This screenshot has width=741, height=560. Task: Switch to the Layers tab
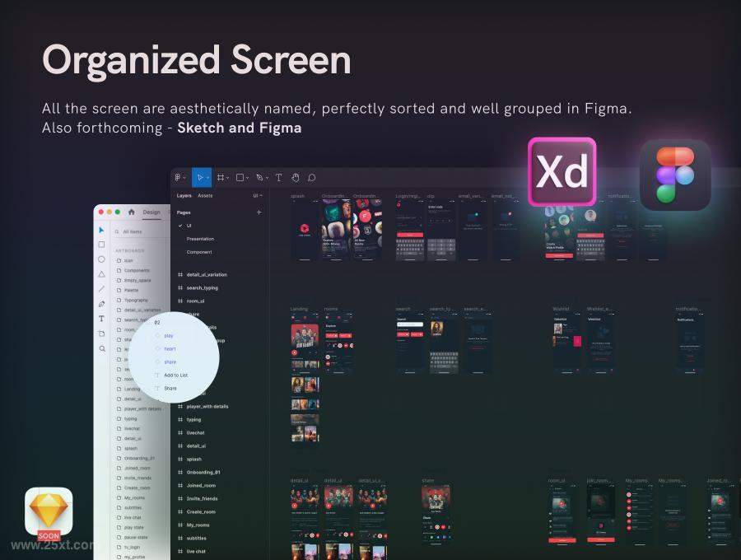[x=184, y=196]
